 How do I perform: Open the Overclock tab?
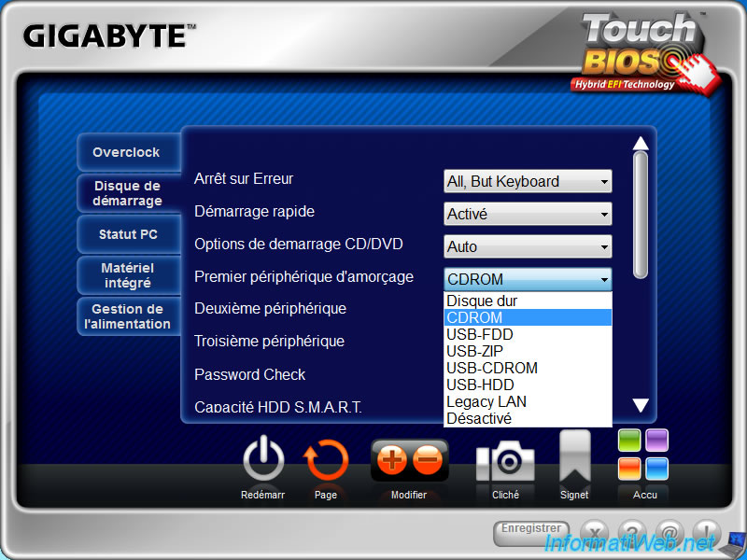click(x=127, y=152)
